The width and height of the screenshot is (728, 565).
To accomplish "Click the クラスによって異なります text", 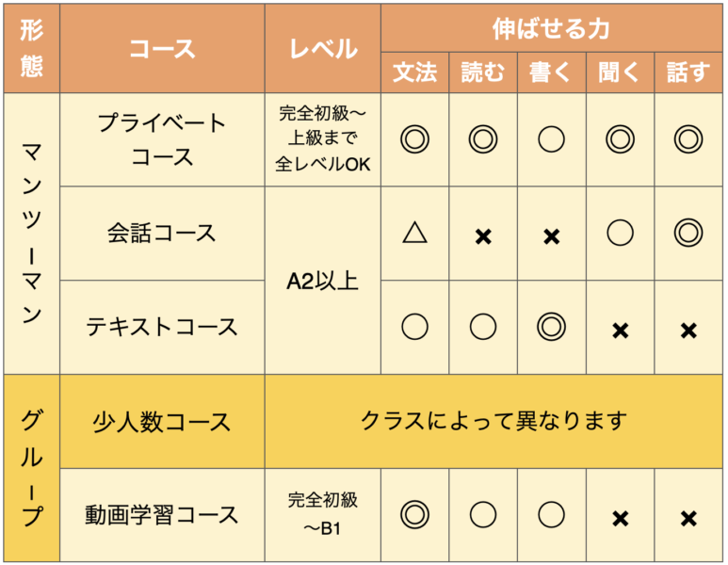I will pos(493,421).
